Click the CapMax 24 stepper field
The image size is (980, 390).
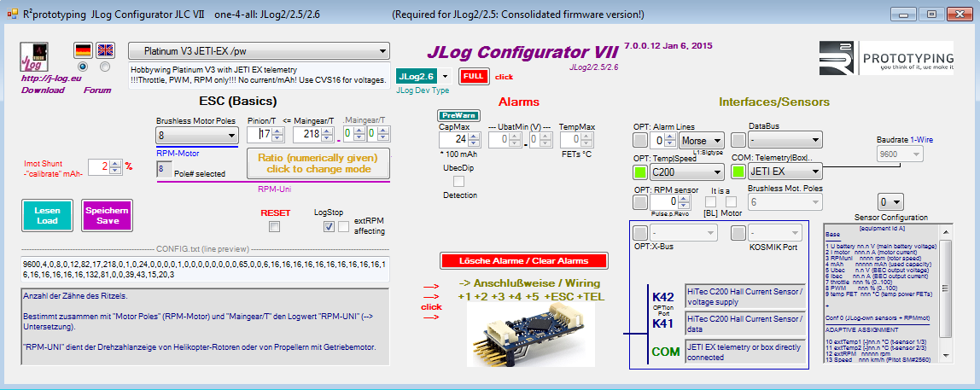click(x=458, y=140)
